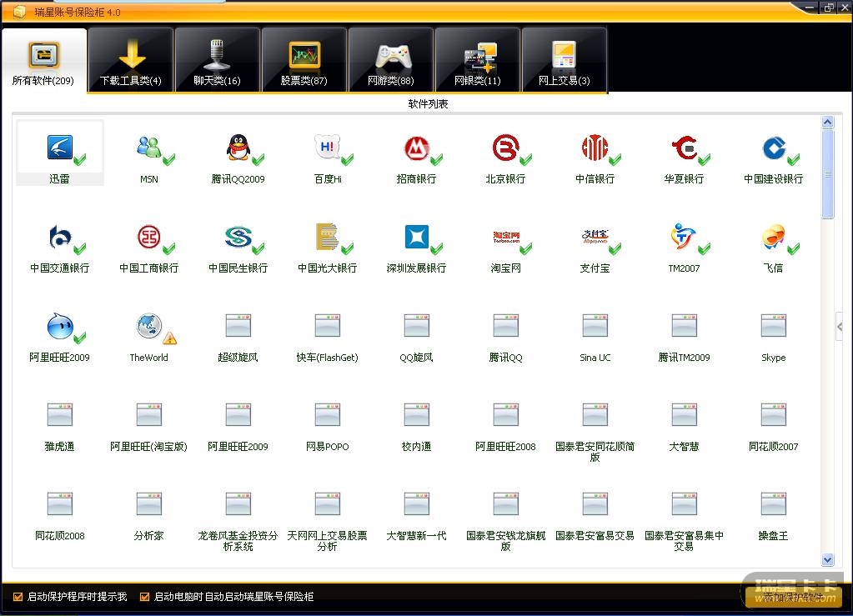Screen dimensions: 853x616
Task: Toggle 启动电脑时自动启动瑞星账号保险柜 checkbox
Action: [x=145, y=597]
